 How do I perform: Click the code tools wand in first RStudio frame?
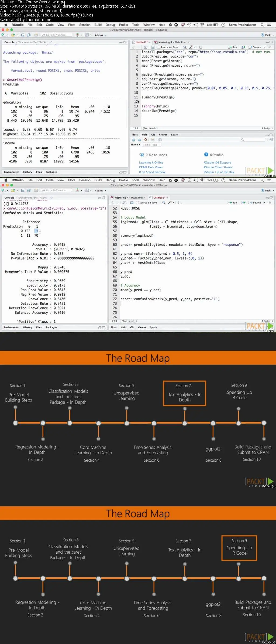coord(191,47)
